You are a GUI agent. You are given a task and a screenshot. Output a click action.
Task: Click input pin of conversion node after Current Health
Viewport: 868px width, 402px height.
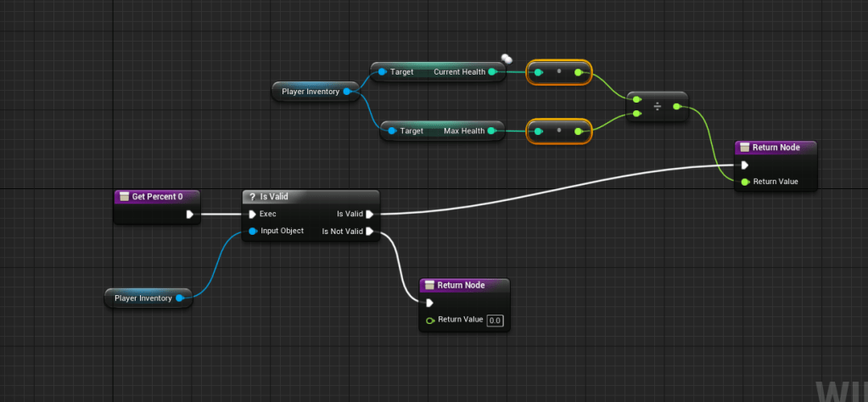tap(538, 72)
